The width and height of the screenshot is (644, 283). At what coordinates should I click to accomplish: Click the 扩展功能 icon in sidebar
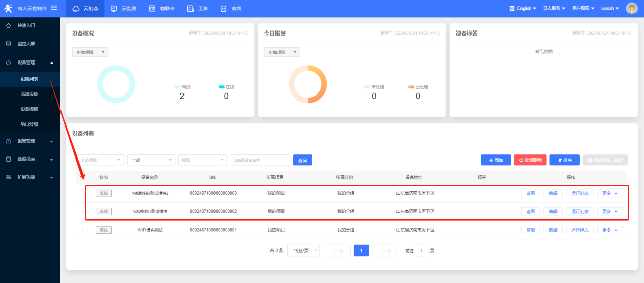tap(8, 177)
